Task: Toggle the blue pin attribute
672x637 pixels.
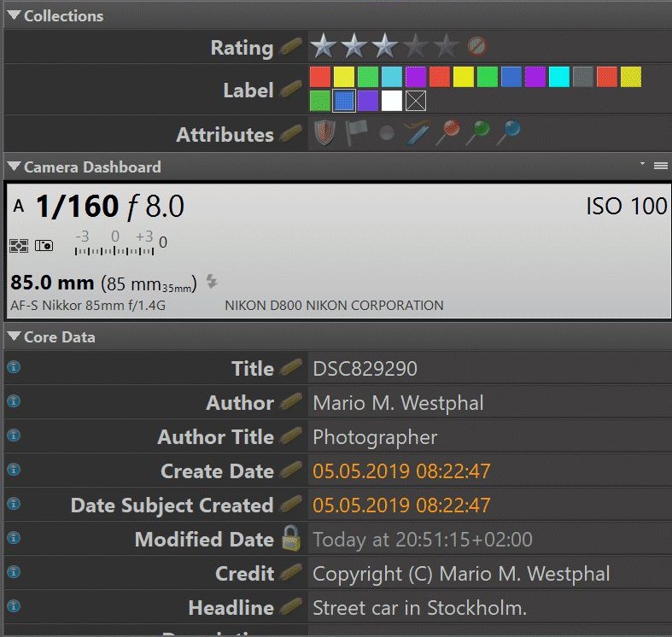Action: tap(509, 132)
